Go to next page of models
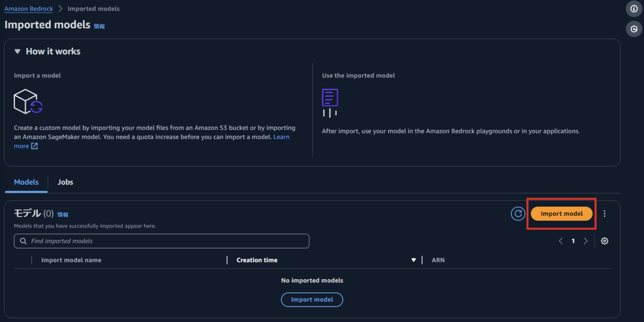This screenshot has width=644, height=322. click(585, 241)
